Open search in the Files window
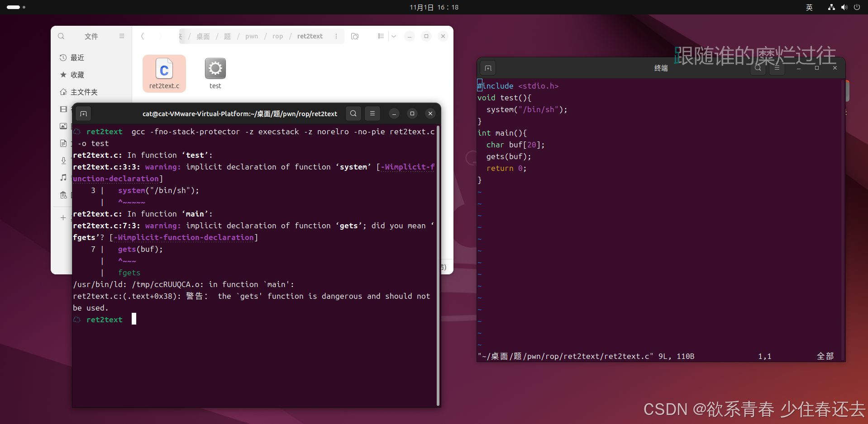The height and width of the screenshot is (424, 868). 61,36
